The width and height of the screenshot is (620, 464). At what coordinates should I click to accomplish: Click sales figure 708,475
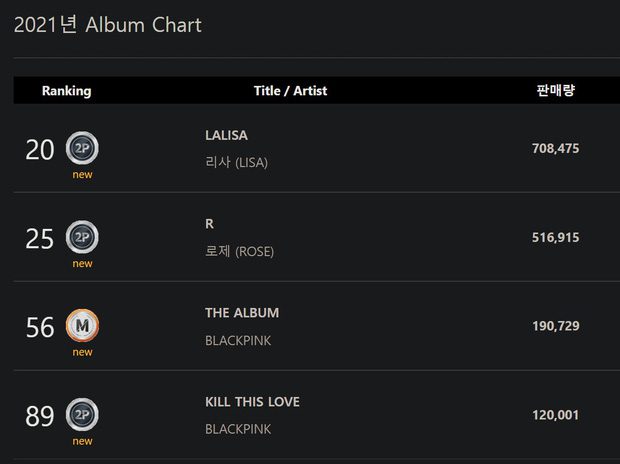[556, 148]
